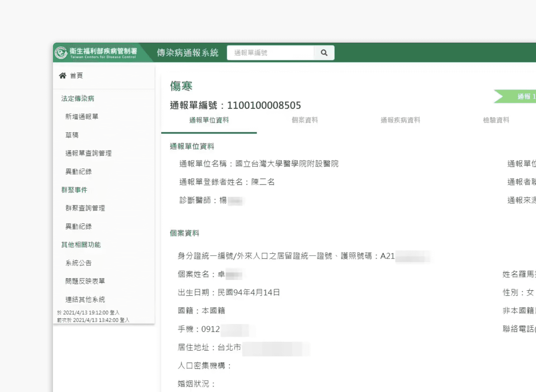Click the magnifier search button
The image size is (536, 392).
point(324,53)
